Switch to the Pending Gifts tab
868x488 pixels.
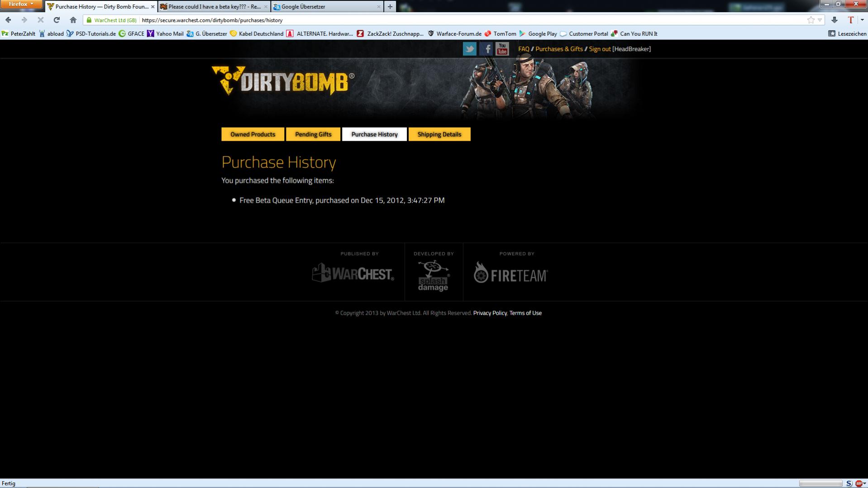click(x=313, y=134)
